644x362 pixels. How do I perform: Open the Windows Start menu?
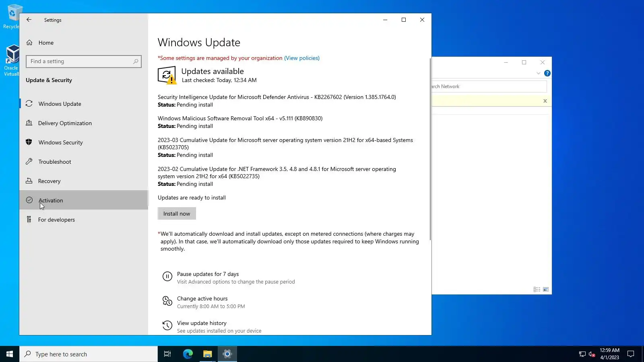tap(10, 354)
